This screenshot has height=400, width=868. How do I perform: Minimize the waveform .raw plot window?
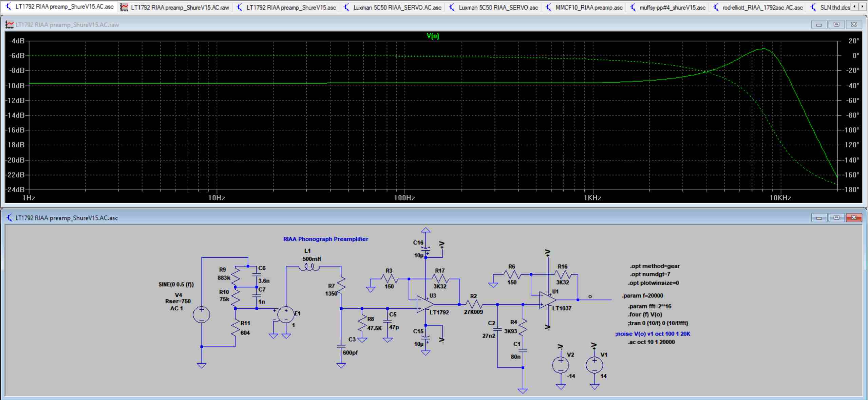click(819, 24)
